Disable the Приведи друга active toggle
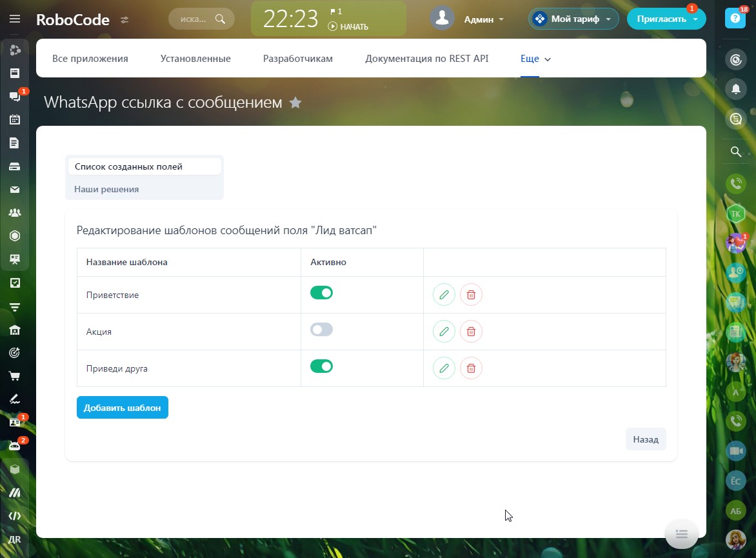 coord(322,366)
